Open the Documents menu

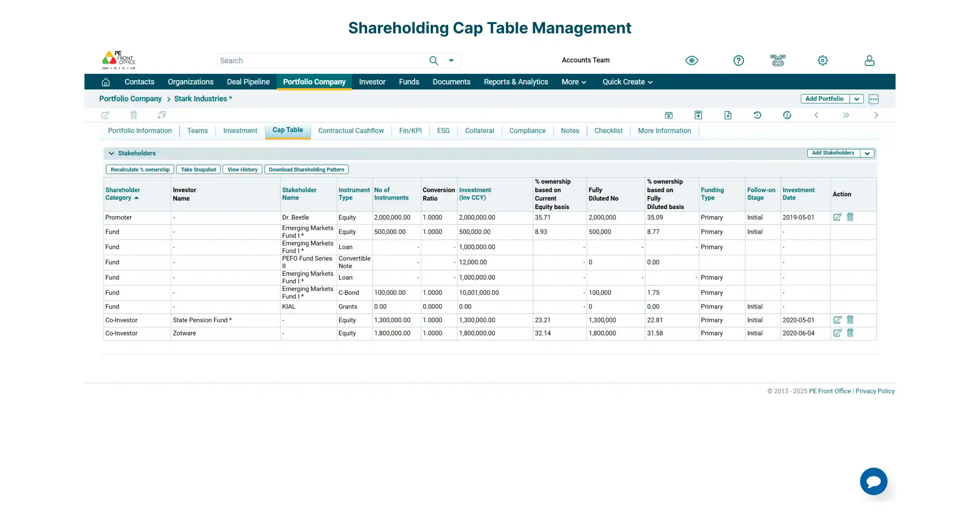tap(451, 82)
